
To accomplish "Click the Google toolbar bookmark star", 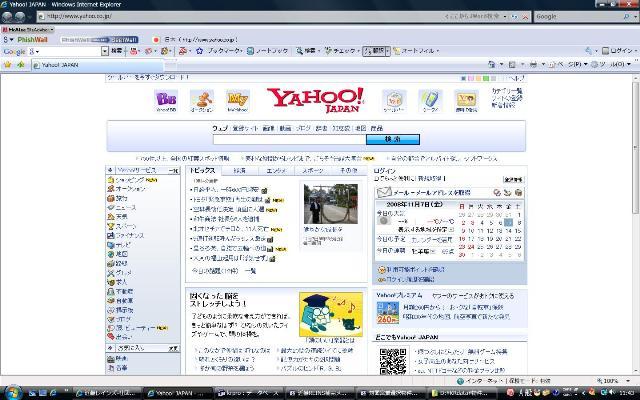I will 200,51.
